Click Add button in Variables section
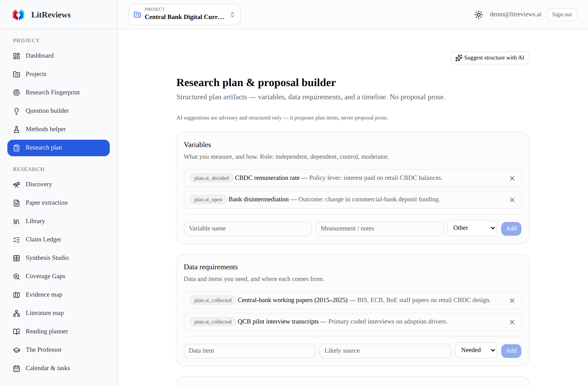The height and width of the screenshot is (386, 588). tap(511, 229)
